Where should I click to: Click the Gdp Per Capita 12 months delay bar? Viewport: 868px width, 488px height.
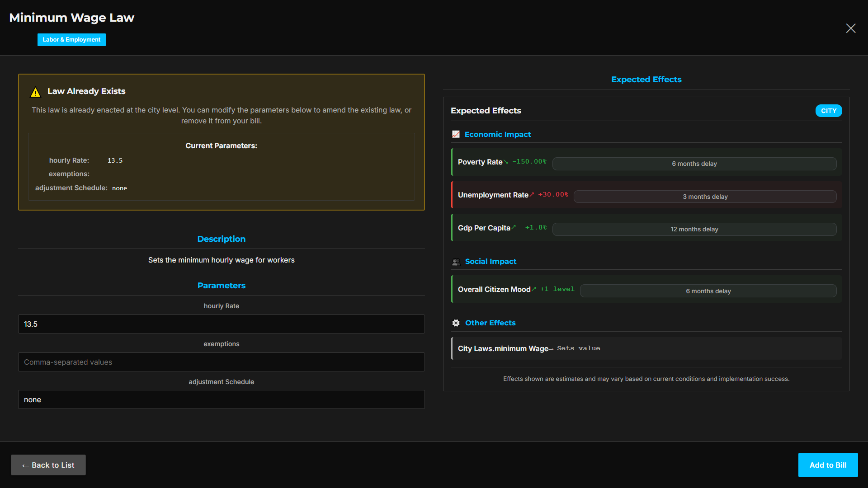tap(694, 229)
